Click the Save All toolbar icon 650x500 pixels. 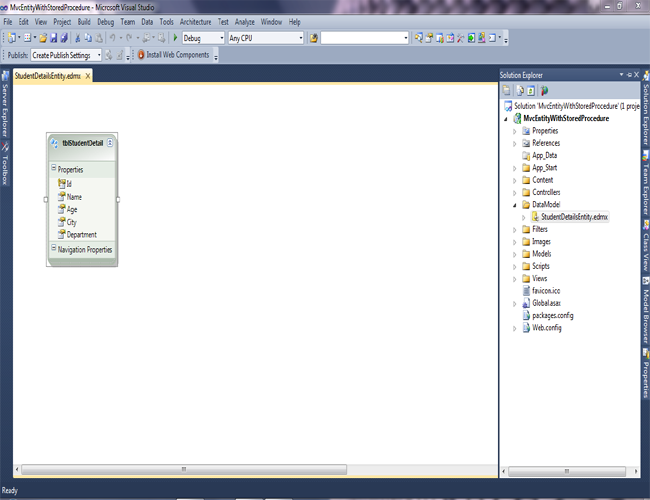coord(64,38)
